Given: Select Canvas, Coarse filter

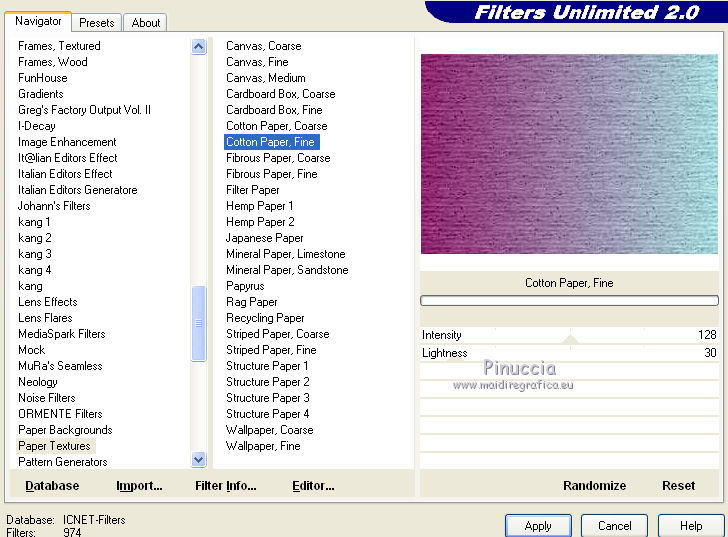Looking at the screenshot, I should (x=264, y=46).
